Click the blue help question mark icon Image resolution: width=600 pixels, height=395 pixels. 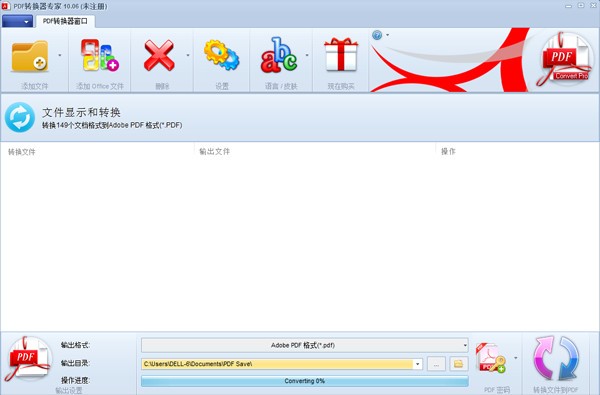pyautogui.click(x=377, y=35)
